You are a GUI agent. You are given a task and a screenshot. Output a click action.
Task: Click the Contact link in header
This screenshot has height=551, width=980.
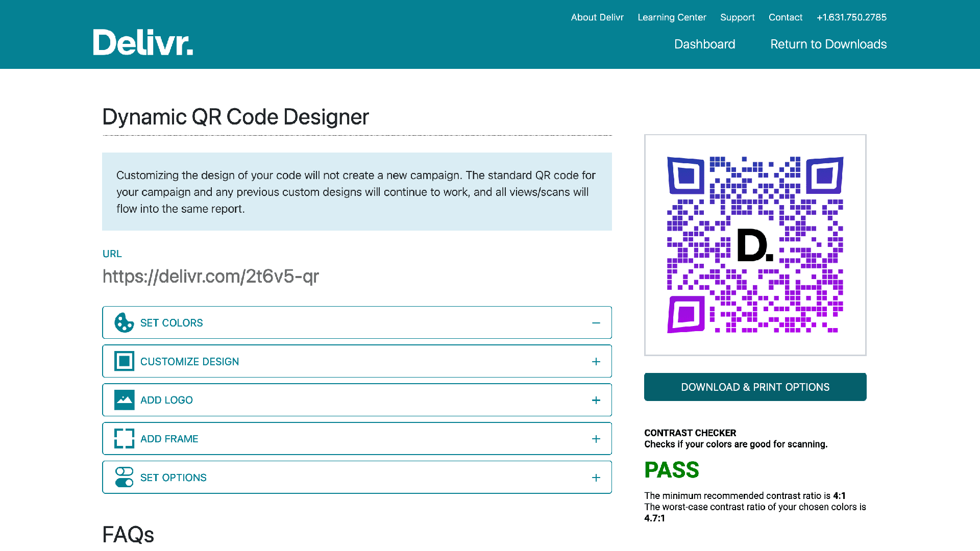(785, 17)
